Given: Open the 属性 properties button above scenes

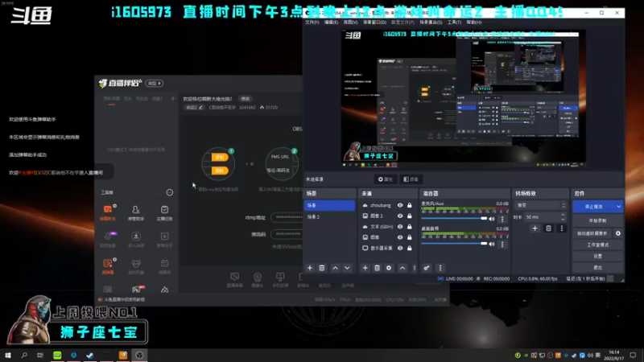Looking at the screenshot, I should [386, 179].
